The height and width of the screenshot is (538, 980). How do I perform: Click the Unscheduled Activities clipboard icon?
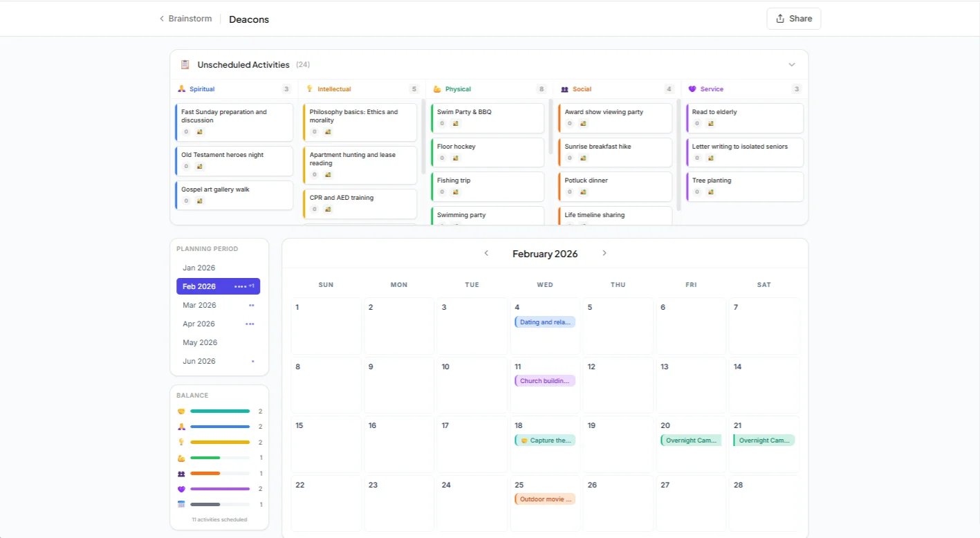tap(184, 64)
